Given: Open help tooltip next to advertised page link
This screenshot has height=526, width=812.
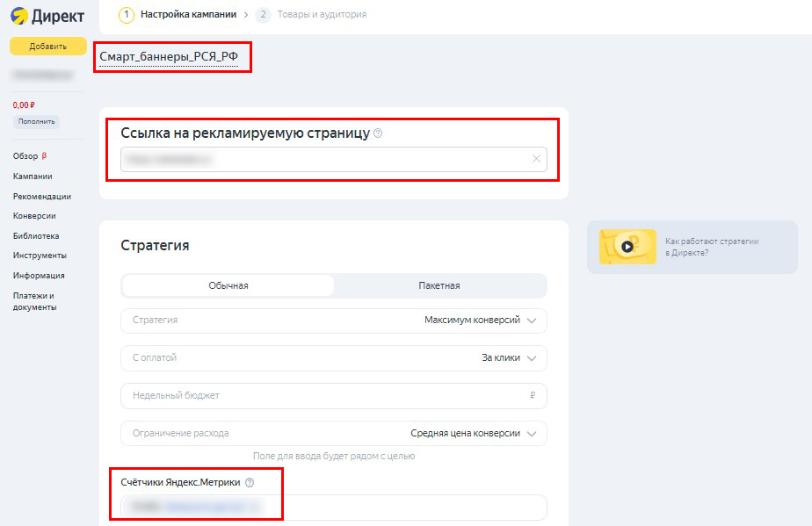Looking at the screenshot, I should tap(378, 133).
